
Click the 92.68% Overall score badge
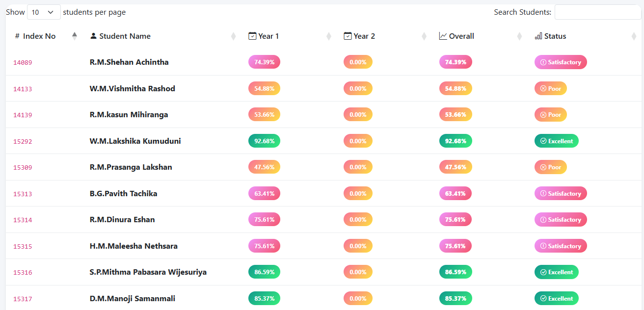[456, 141]
